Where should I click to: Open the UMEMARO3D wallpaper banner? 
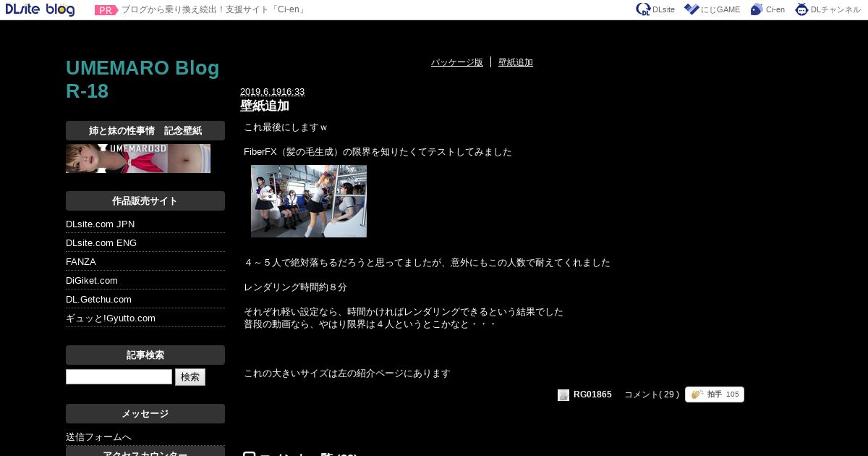click(x=138, y=159)
